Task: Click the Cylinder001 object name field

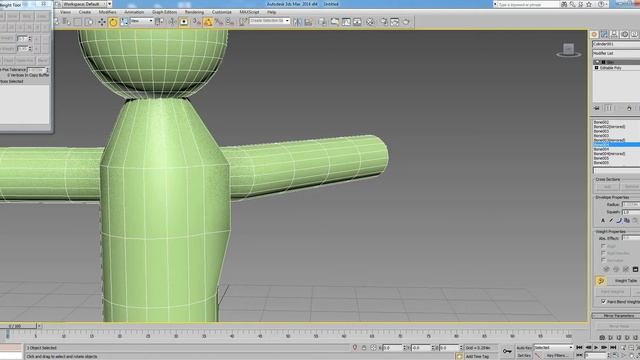Action: pos(616,44)
